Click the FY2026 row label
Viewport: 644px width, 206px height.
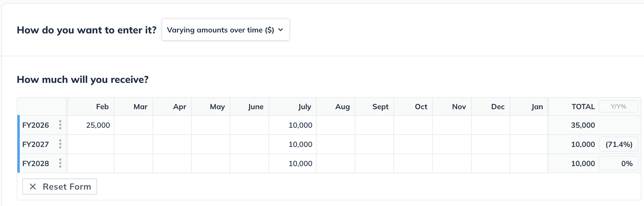36,125
